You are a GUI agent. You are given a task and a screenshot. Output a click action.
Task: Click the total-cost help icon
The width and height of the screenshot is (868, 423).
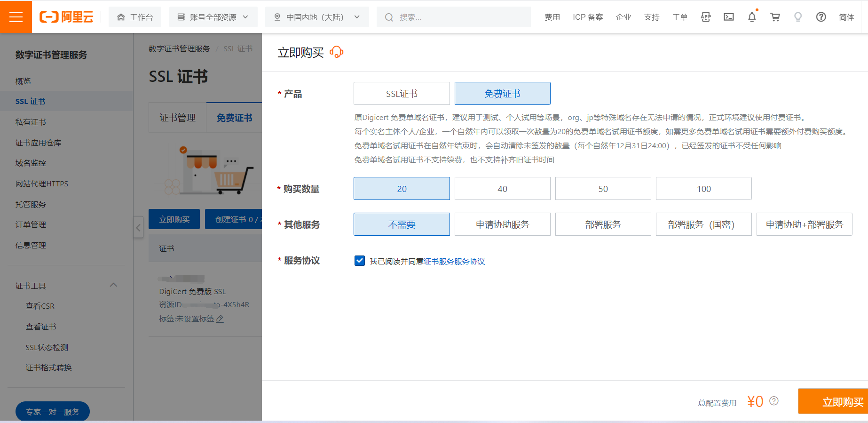774,401
